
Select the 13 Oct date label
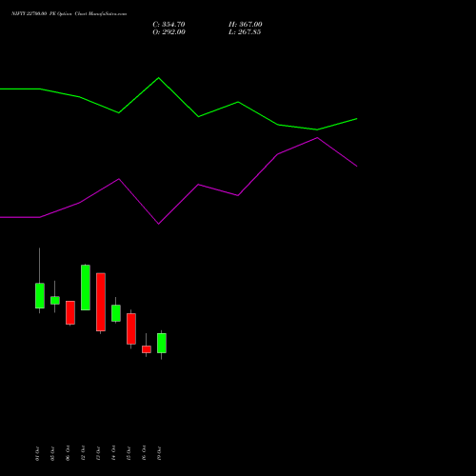pyautogui.click(x=98, y=453)
